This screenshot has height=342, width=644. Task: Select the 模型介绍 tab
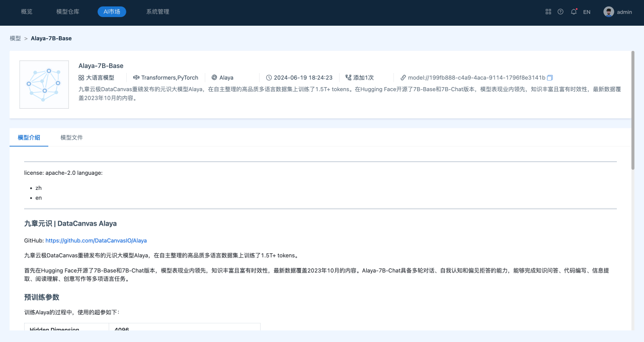(29, 138)
